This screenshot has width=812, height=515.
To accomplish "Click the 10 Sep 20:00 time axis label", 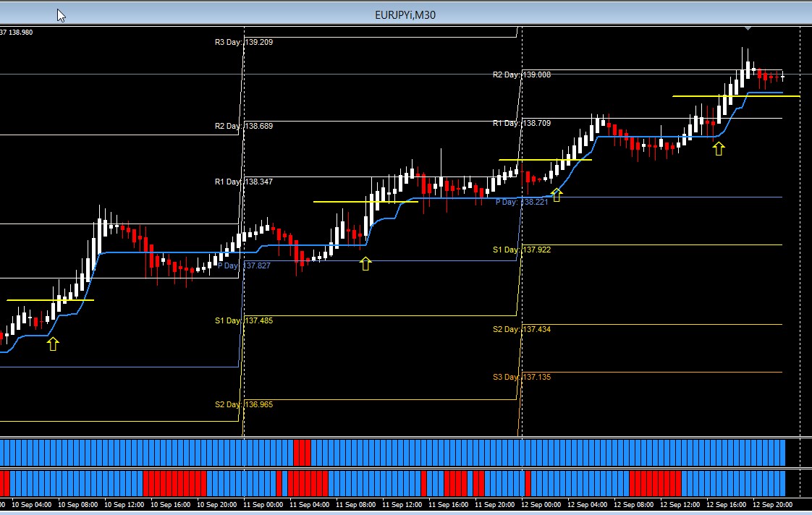I will tap(217, 504).
